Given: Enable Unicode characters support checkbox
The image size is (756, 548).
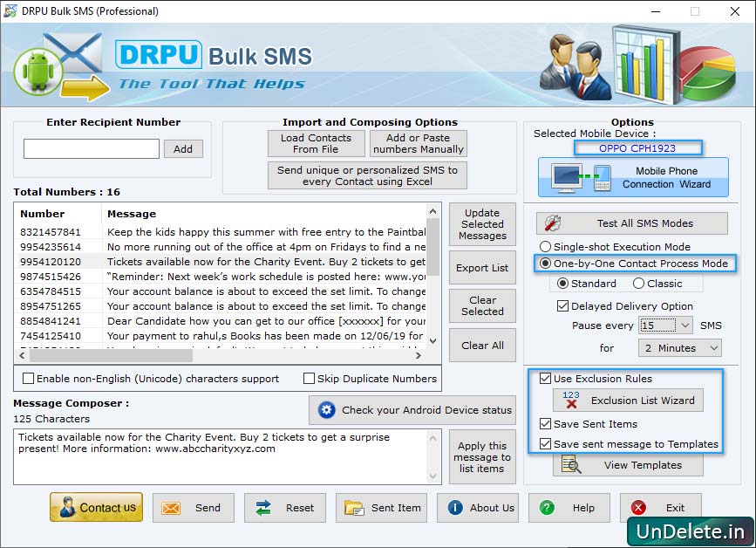Looking at the screenshot, I should click(29, 379).
